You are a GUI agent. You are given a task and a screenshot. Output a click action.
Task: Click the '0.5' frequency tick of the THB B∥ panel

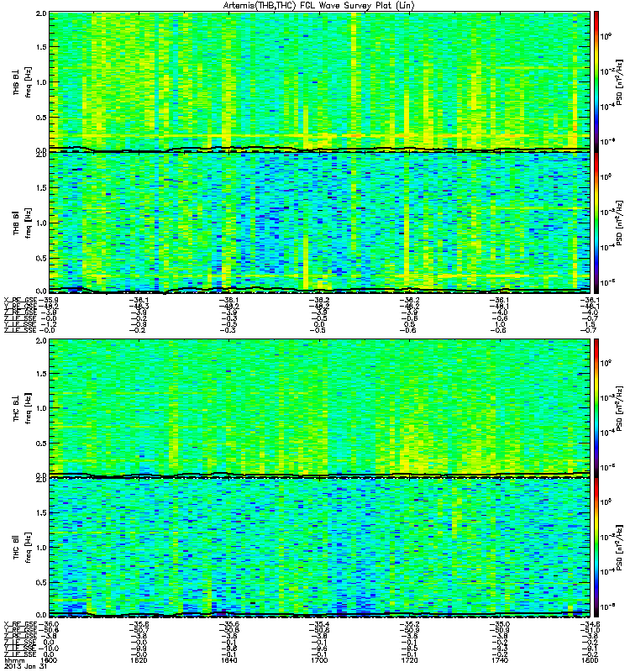coord(41,258)
